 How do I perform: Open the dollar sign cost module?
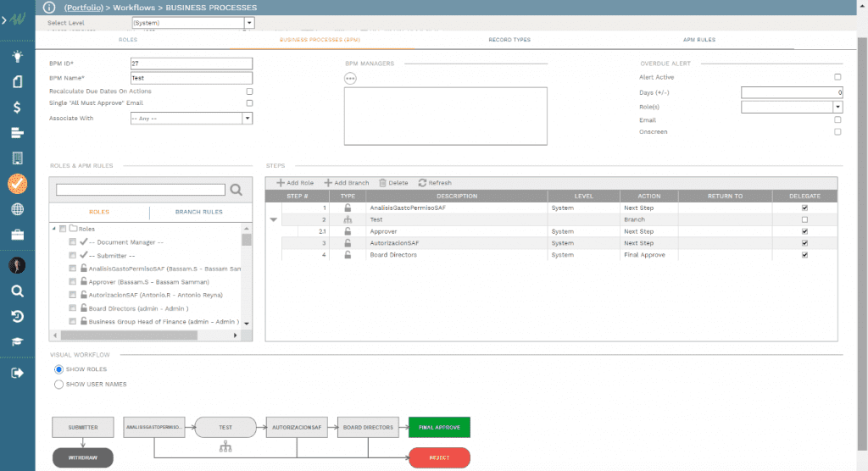coord(17,108)
